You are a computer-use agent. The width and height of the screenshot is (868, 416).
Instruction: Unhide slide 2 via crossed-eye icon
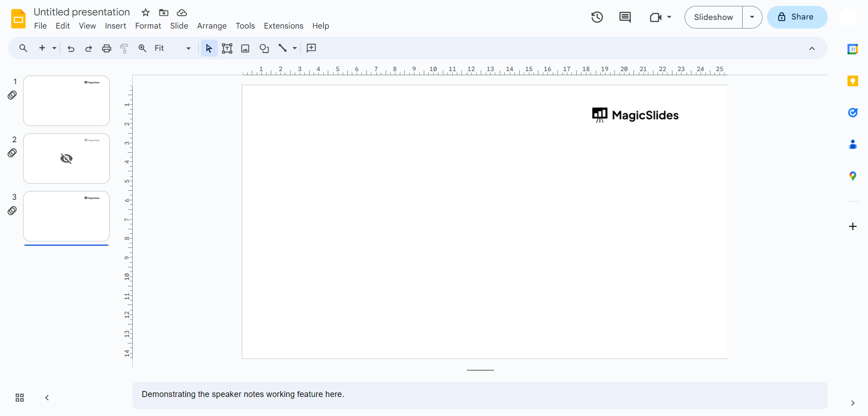coord(67,158)
